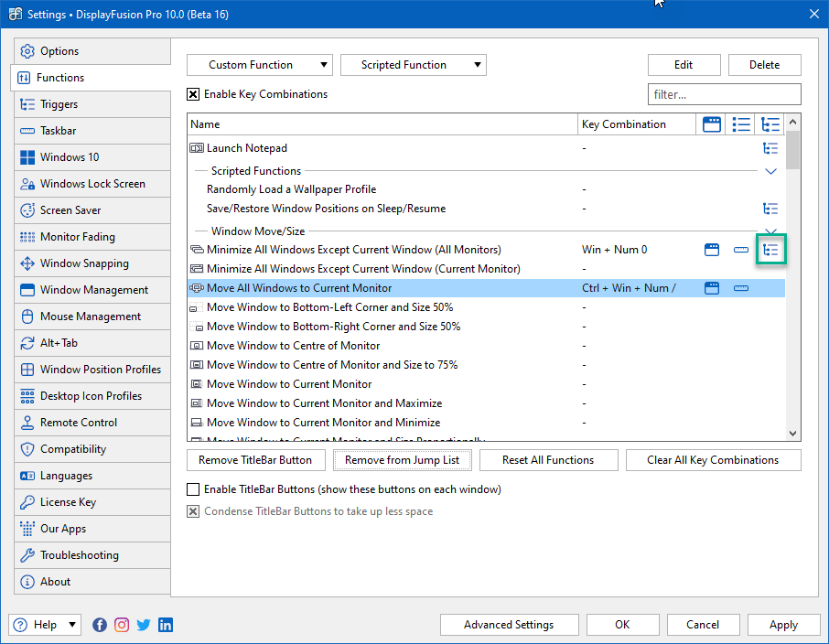Viewport: 829px width, 644px height.
Task: Open the Instagram link icon
Action: click(122, 625)
